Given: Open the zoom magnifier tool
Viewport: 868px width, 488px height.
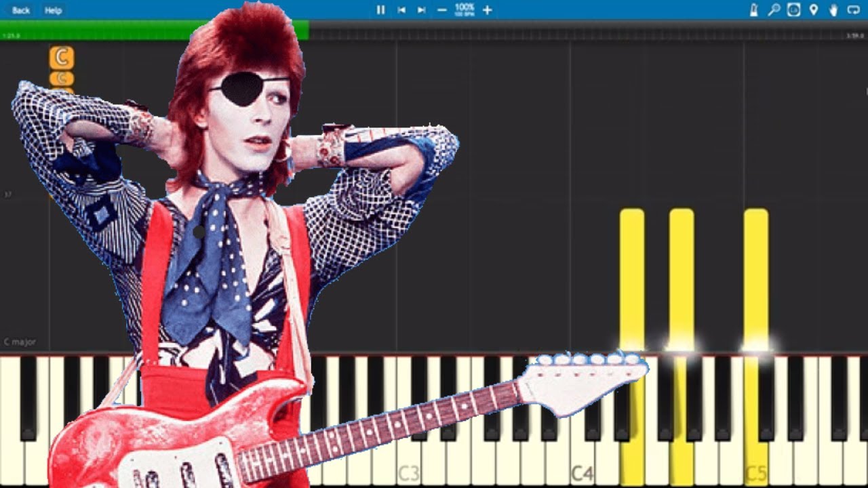Looking at the screenshot, I should click(x=774, y=10).
